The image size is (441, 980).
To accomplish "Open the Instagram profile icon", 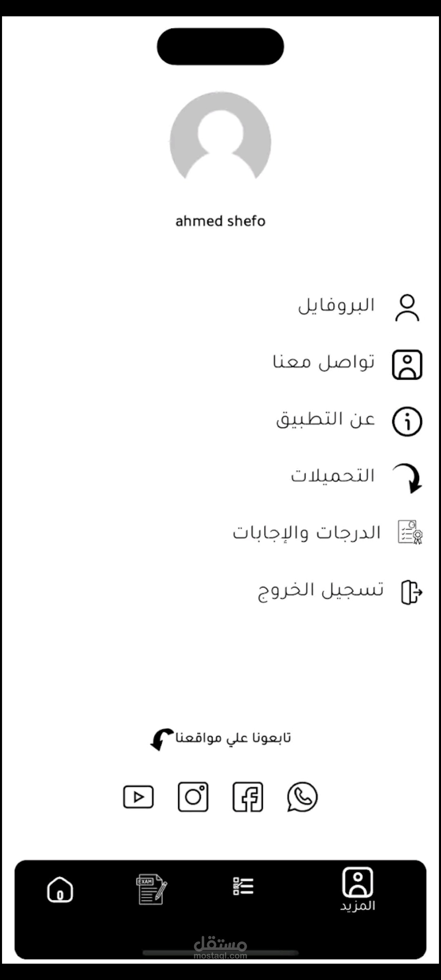I will pyautogui.click(x=193, y=797).
